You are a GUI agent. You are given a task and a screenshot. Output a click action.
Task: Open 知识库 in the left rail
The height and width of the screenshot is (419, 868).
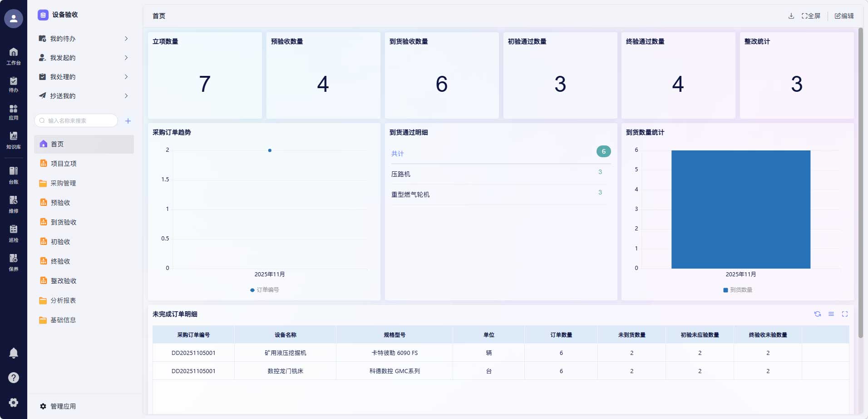click(14, 140)
